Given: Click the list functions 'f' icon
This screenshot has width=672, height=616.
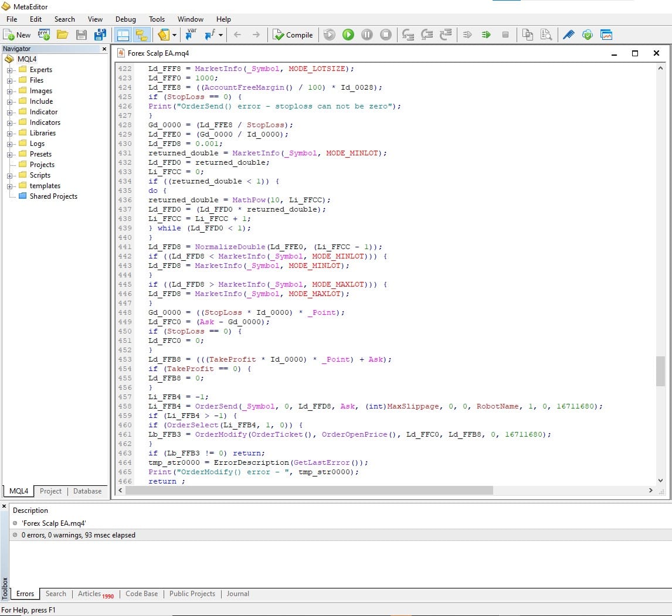Looking at the screenshot, I should 210,35.
